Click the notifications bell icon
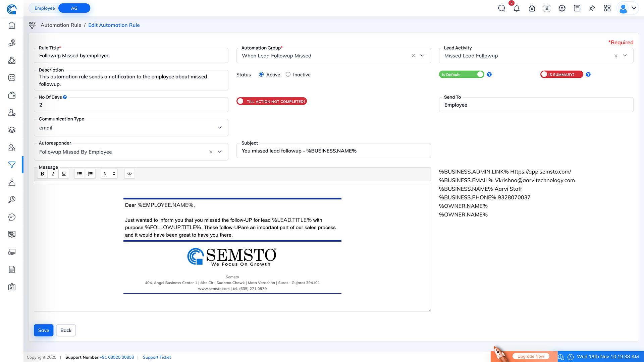This screenshot has width=644, height=362. coord(517,8)
